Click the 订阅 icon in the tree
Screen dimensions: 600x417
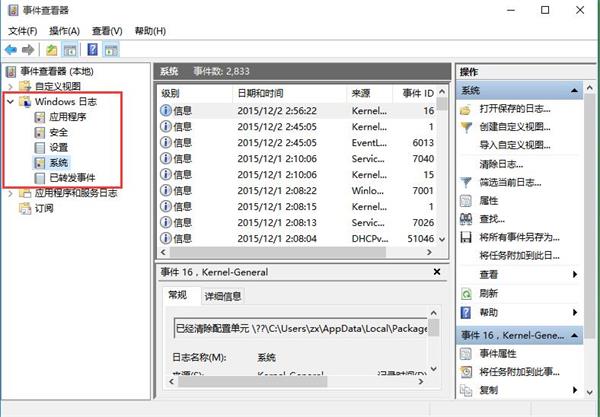tap(25, 208)
